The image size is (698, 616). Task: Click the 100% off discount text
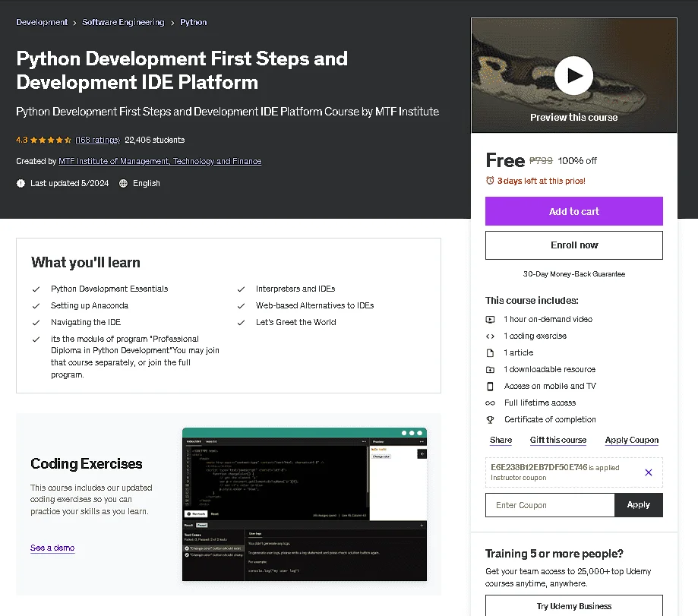pyautogui.click(x=577, y=161)
